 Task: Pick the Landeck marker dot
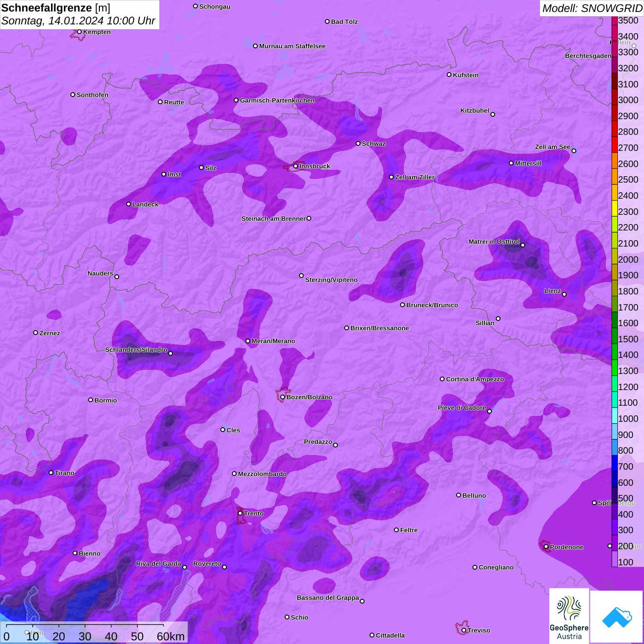pos(129,204)
